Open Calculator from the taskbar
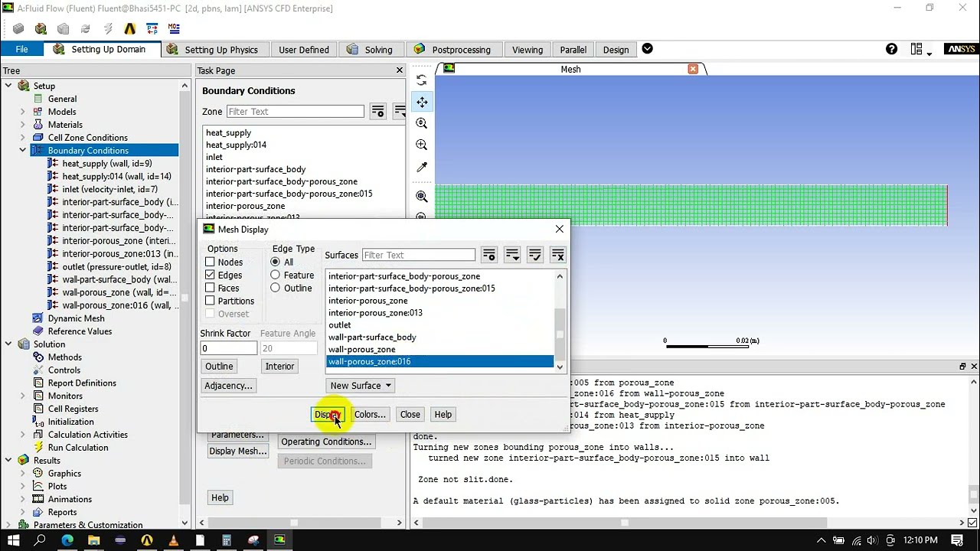980x551 pixels. (227, 540)
